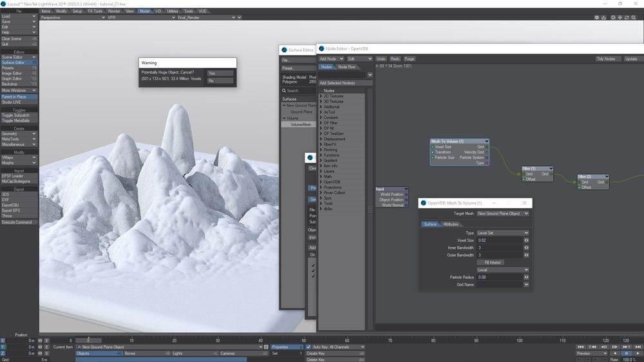Step forward one frame button
644x362 pixels.
point(615,347)
